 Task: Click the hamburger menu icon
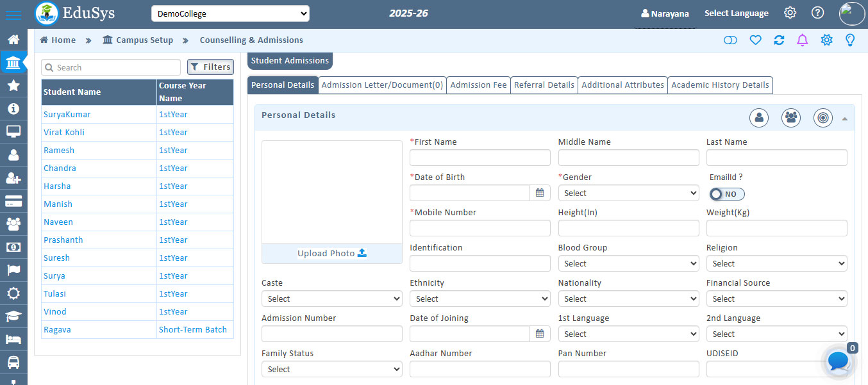(13, 14)
